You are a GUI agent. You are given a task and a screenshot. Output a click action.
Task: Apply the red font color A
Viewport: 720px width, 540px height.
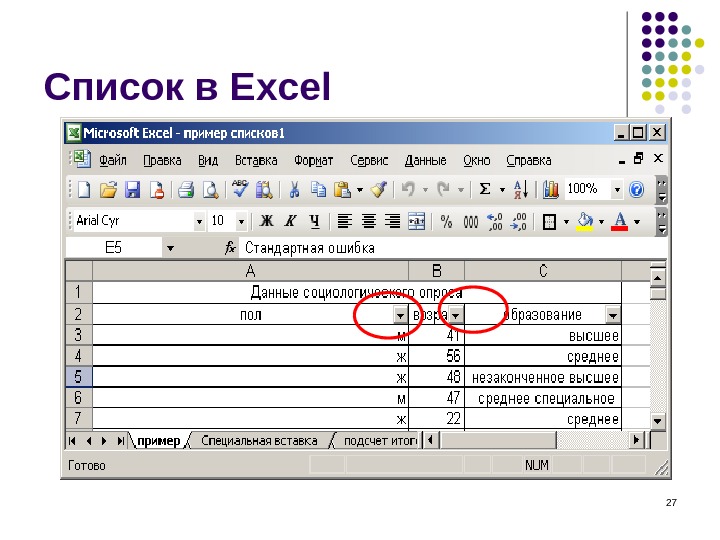coord(620,222)
